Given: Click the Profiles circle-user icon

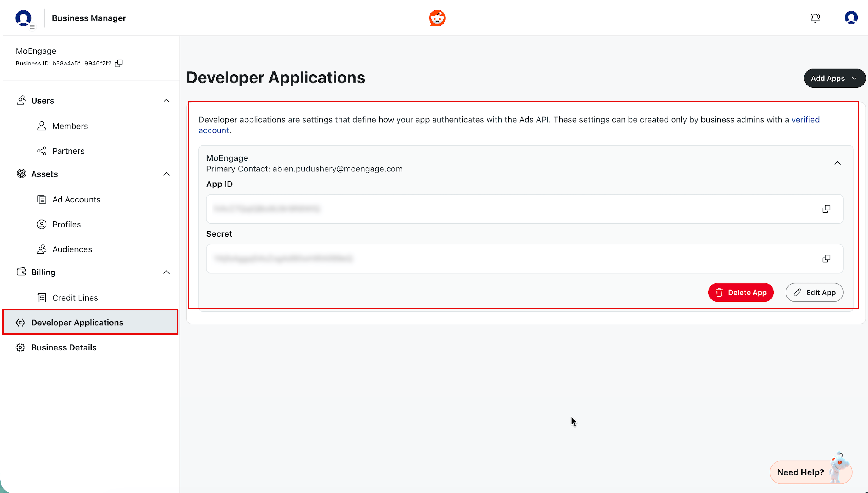Looking at the screenshot, I should [x=42, y=224].
